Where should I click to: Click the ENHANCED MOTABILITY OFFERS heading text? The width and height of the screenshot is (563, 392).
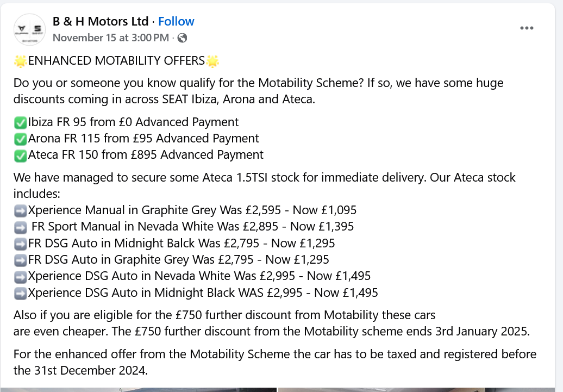(116, 61)
